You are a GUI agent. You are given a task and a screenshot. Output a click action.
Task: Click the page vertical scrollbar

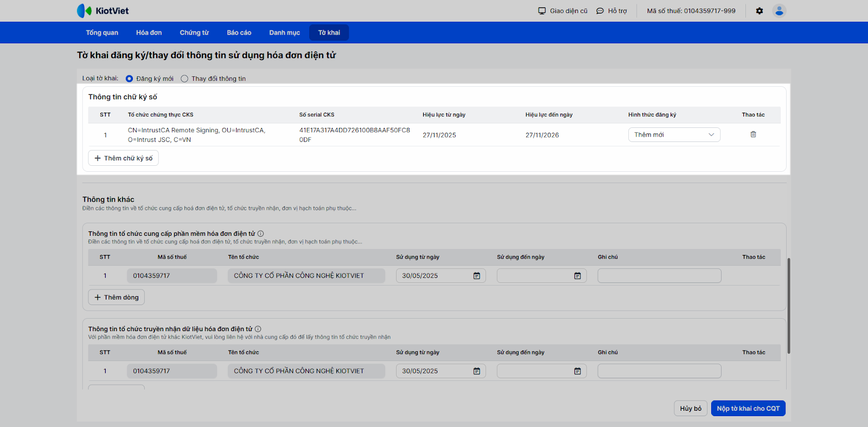[x=789, y=306]
